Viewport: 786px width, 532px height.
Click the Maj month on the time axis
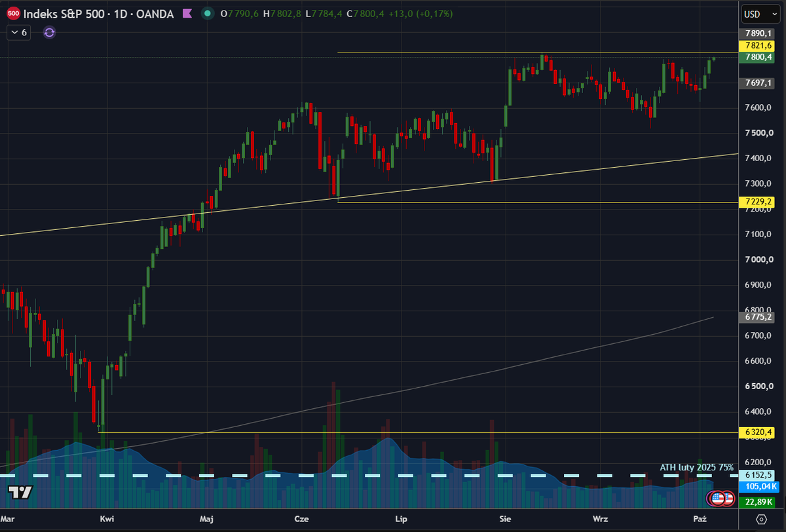(206, 519)
